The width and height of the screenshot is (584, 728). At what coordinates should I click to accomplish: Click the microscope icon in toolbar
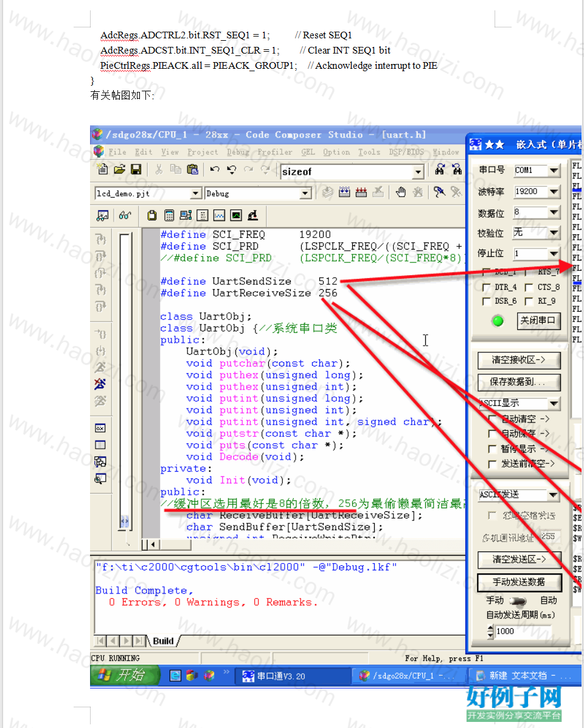tap(253, 215)
